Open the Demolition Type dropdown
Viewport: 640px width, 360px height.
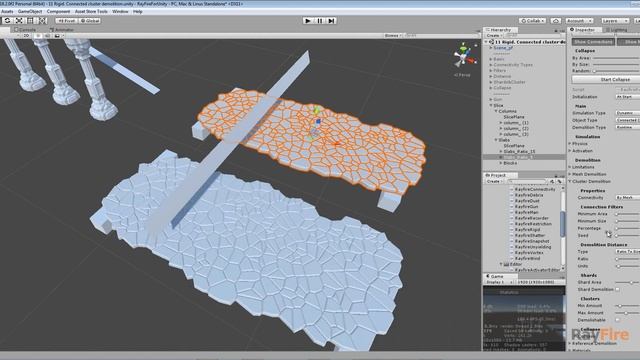click(x=627, y=127)
